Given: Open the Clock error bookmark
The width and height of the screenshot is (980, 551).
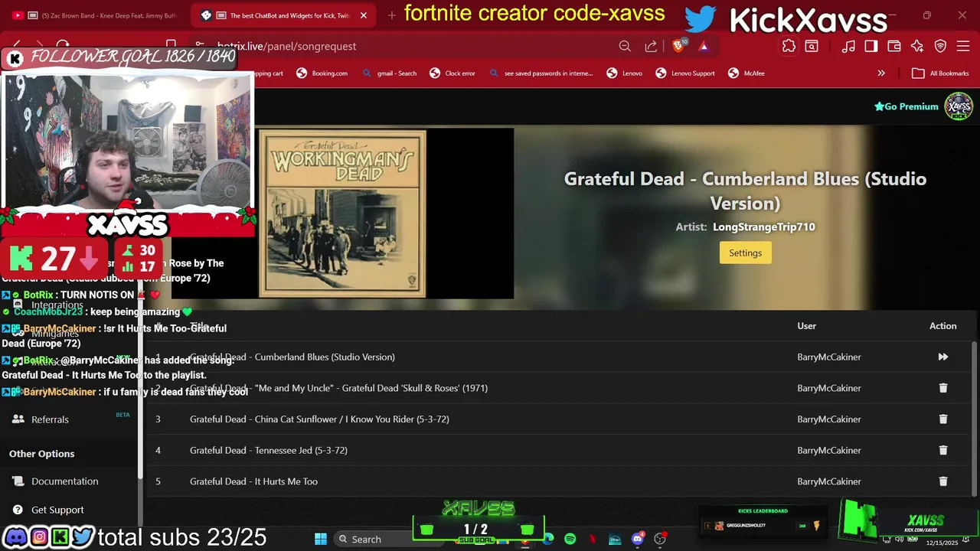Looking at the screenshot, I should point(452,73).
